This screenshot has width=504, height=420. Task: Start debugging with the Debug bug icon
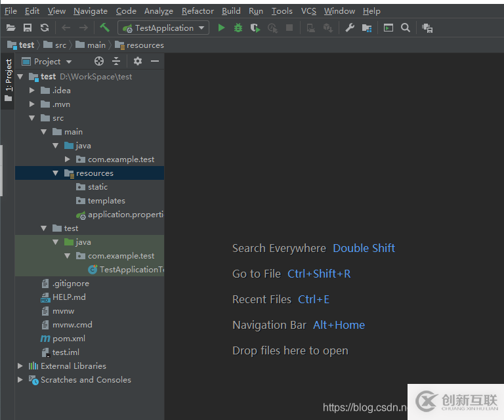(238, 28)
